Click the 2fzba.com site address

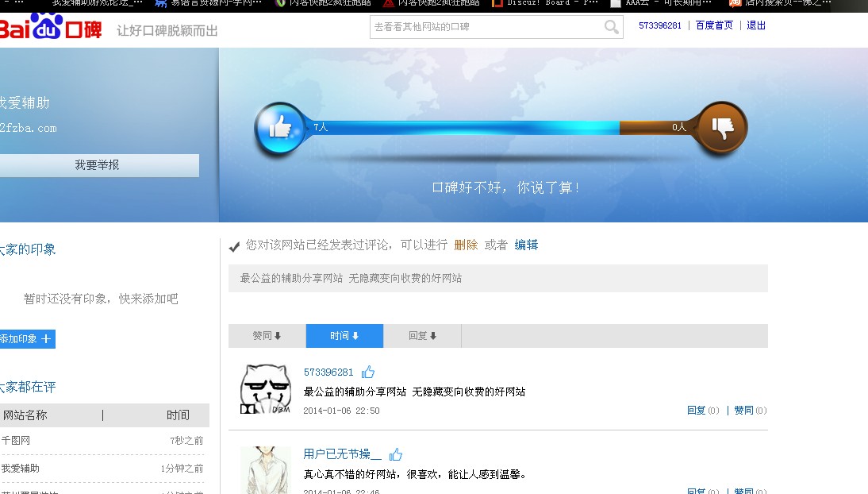[29, 128]
